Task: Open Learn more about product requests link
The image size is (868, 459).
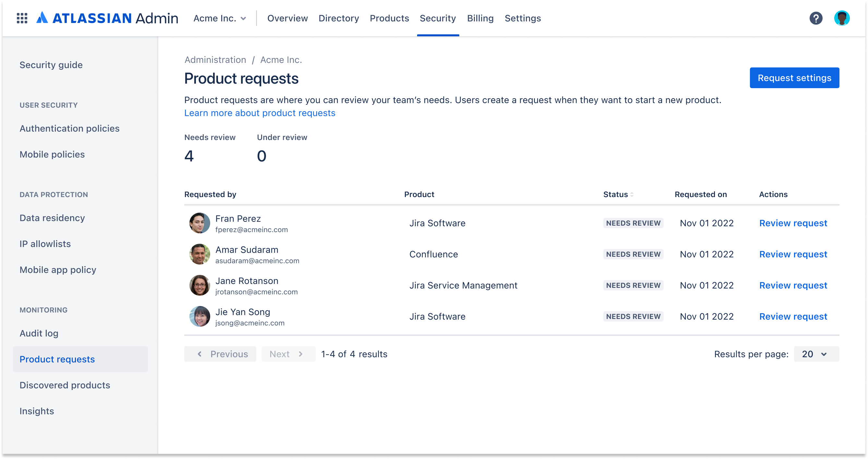Action: point(259,113)
